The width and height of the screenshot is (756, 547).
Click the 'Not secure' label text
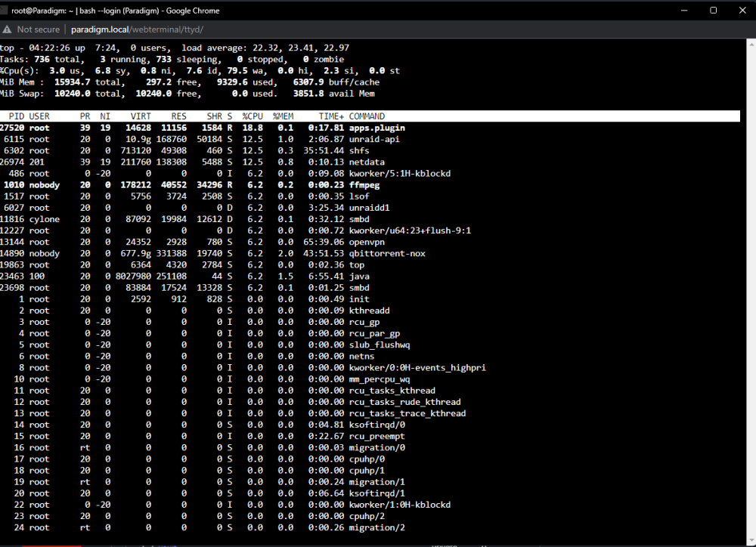pyautogui.click(x=39, y=29)
